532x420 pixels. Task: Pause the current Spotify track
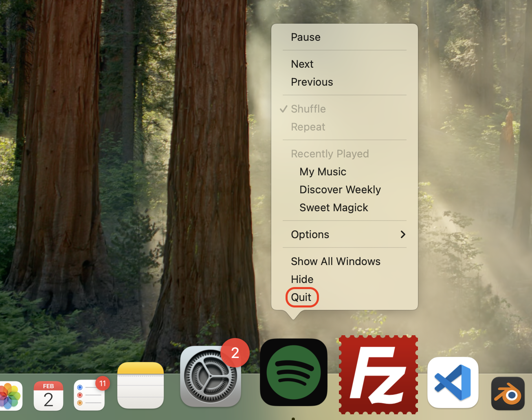(305, 37)
